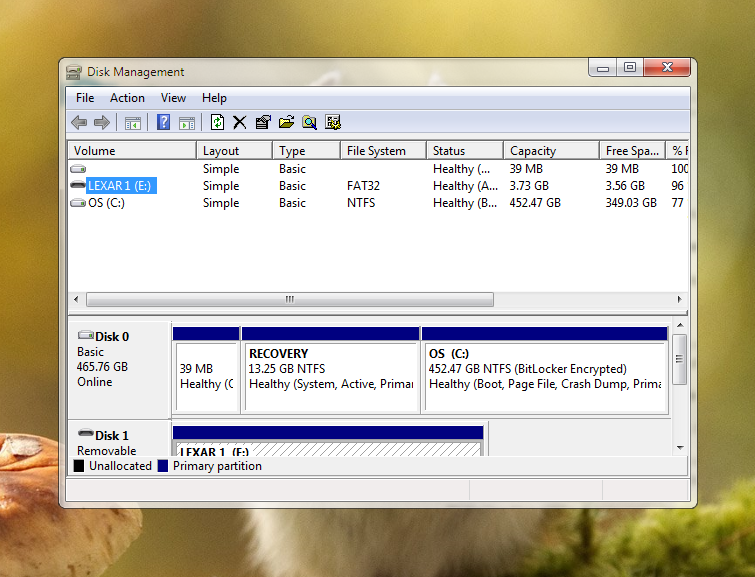Click the Disk 0 Basic label panel
755x577 pixels.
pos(119,370)
